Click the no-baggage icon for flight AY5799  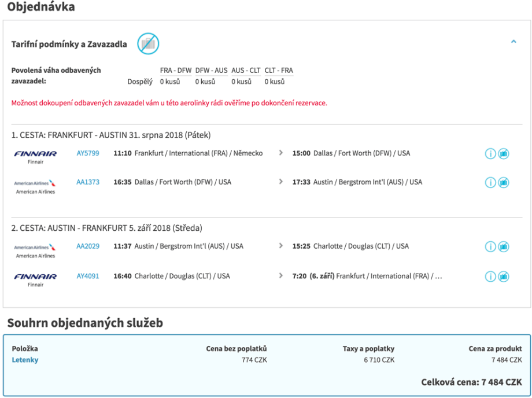(x=504, y=154)
